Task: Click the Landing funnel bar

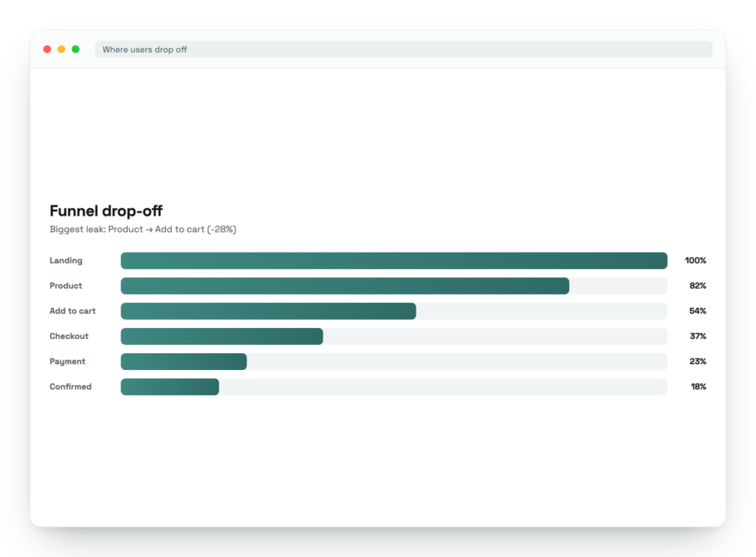Action: point(394,261)
